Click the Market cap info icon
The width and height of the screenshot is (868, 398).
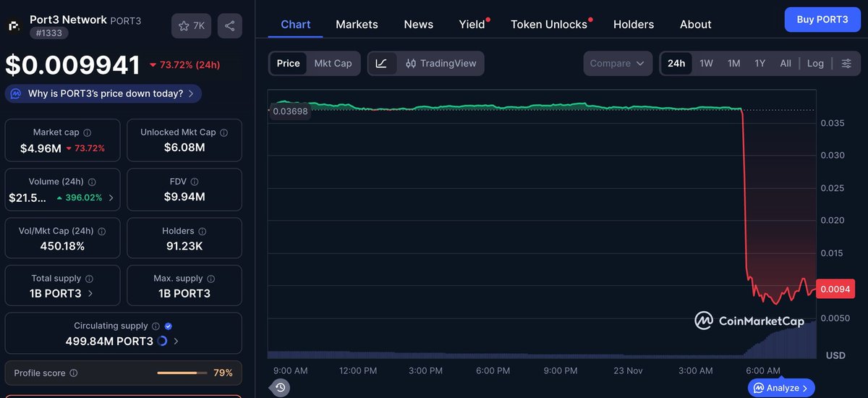[88, 133]
